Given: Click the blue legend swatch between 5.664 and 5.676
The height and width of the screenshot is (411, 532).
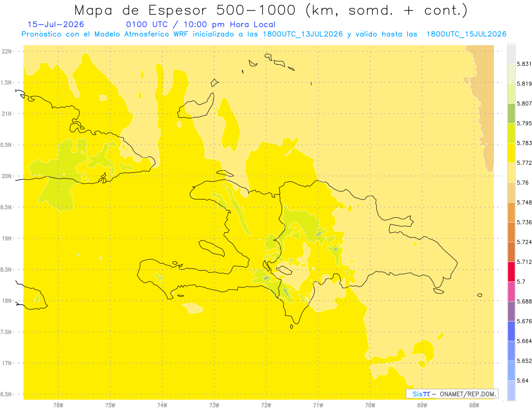Looking at the screenshot, I should click(511, 331).
